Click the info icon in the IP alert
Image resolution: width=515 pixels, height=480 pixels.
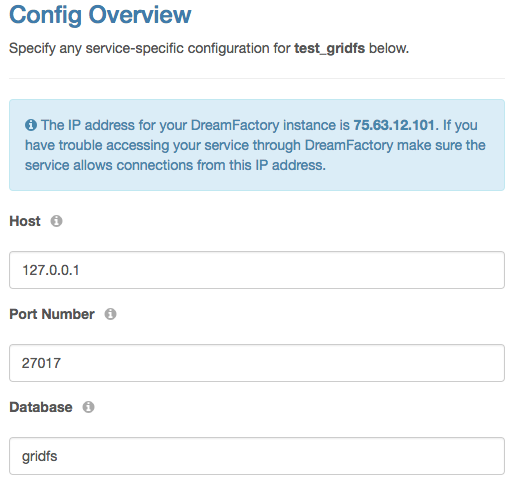[31, 125]
